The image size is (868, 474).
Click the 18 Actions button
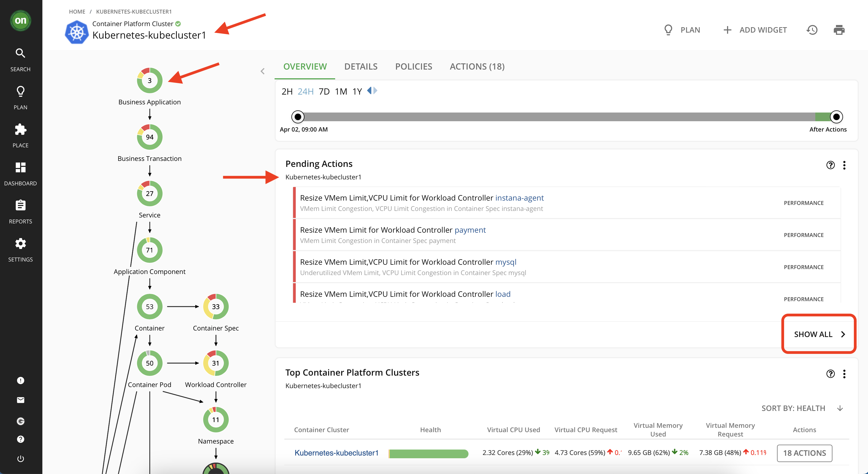pos(804,453)
